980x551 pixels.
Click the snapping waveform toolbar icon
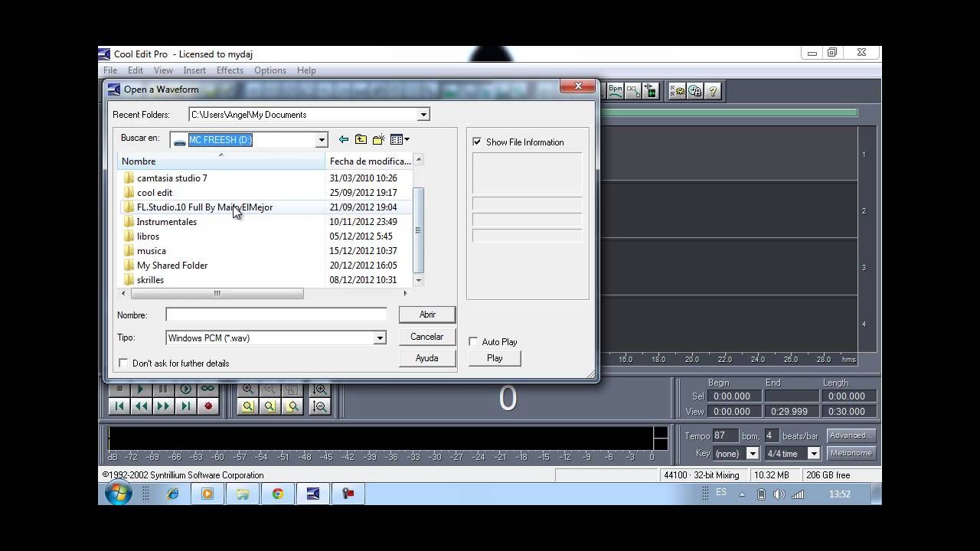651,90
